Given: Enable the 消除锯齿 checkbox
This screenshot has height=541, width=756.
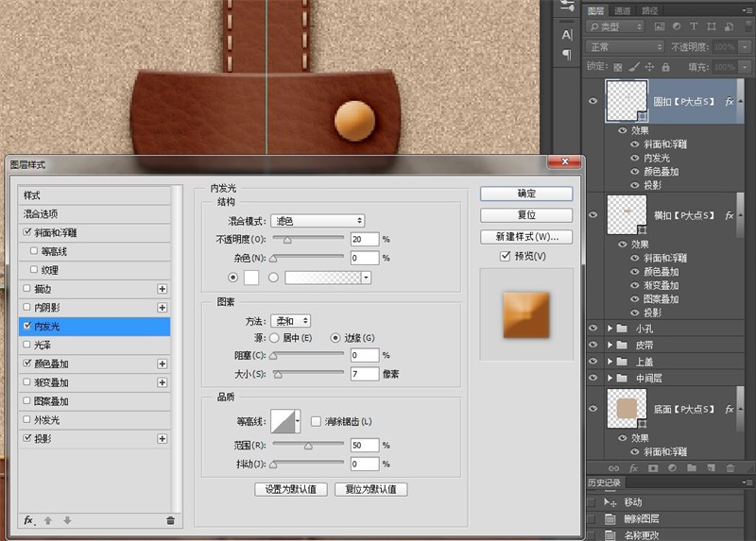Looking at the screenshot, I should [x=316, y=421].
